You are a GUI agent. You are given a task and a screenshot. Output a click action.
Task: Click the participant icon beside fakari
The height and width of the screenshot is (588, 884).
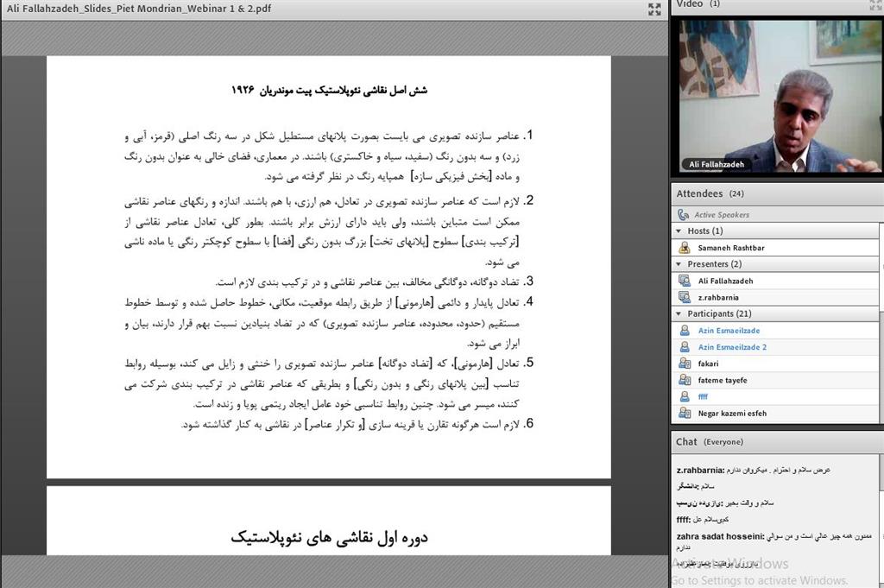[685, 364]
